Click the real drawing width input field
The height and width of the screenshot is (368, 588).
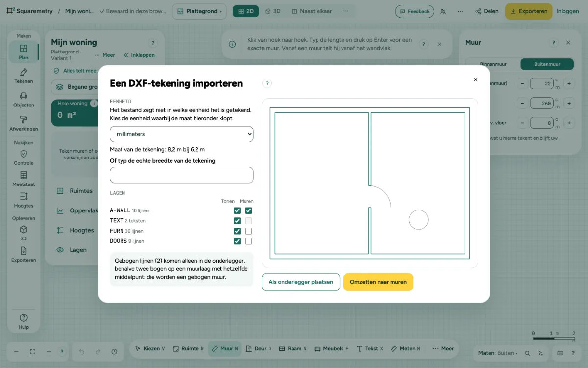click(182, 175)
